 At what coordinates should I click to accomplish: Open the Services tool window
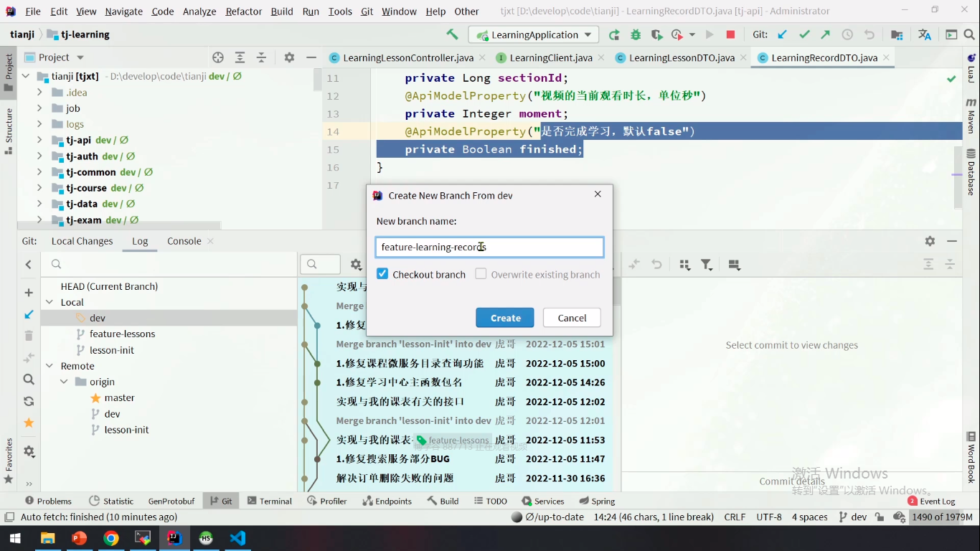pyautogui.click(x=543, y=501)
